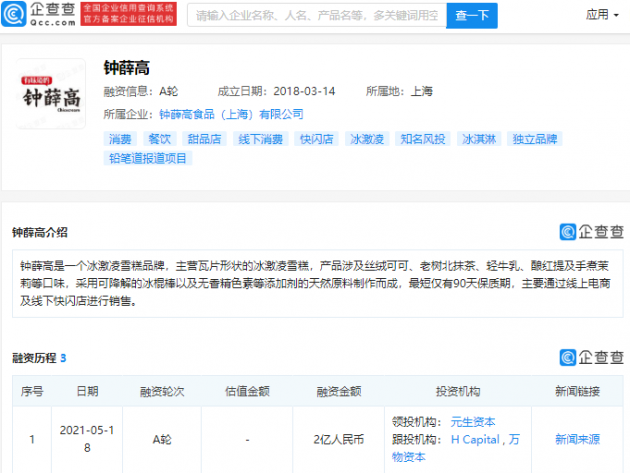Click the A轮 cell in funding table
Screen dimensions: 630x473
coord(162,439)
